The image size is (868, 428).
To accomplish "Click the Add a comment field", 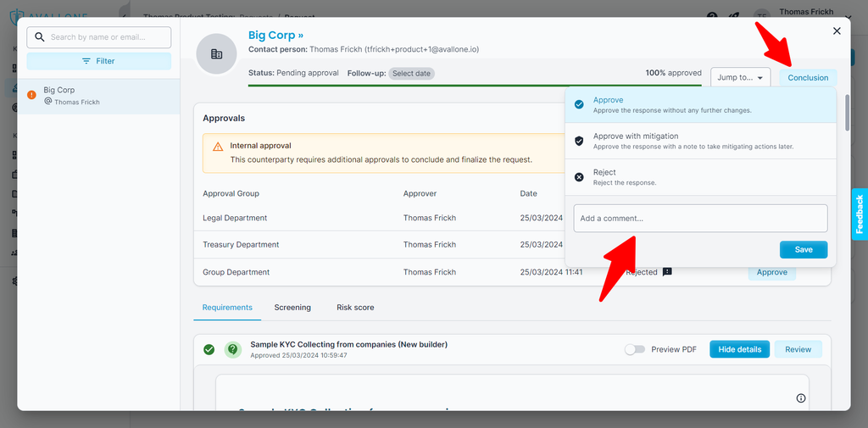I will click(700, 218).
